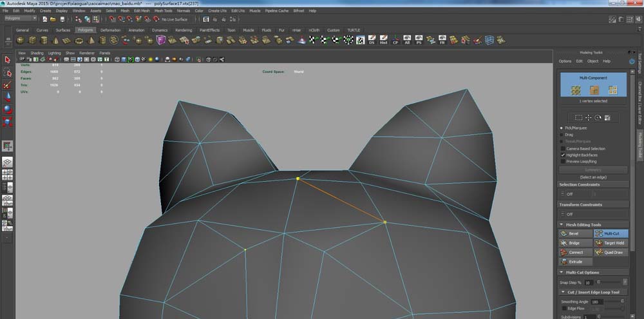
Task: Choose the Select tool arrow in left toolbox
Action: click(x=7, y=60)
